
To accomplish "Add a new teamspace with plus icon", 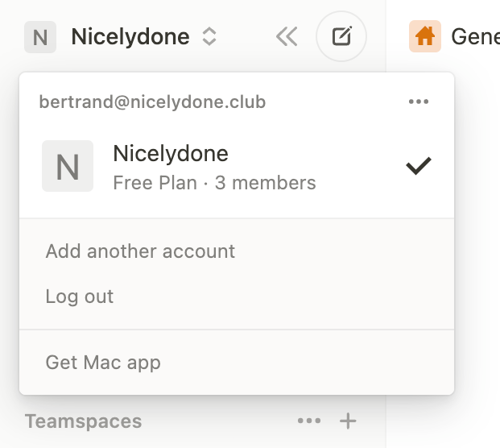I will click(348, 421).
